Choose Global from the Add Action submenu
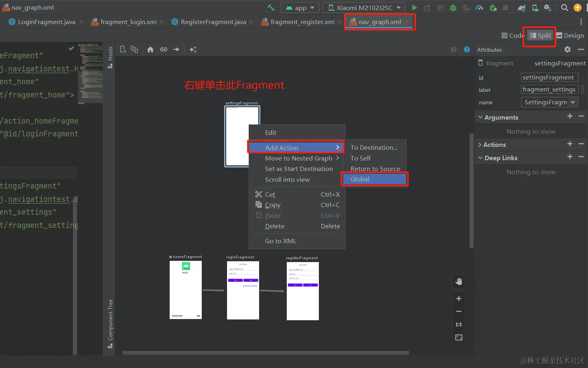The image size is (588, 368). pos(375,179)
